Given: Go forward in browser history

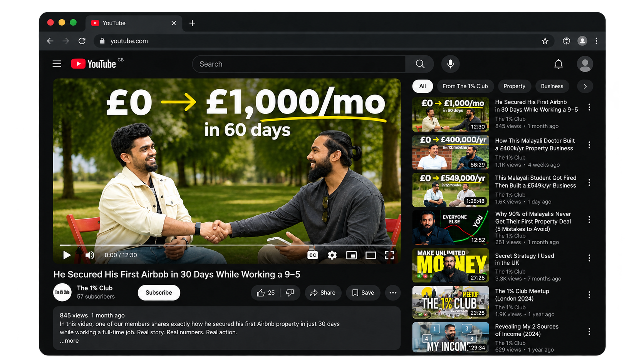Looking at the screenshot, I should point(66,41).
